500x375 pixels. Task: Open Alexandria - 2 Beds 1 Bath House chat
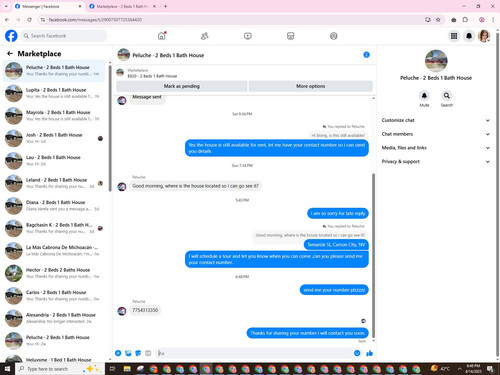(x=54, y=318)
